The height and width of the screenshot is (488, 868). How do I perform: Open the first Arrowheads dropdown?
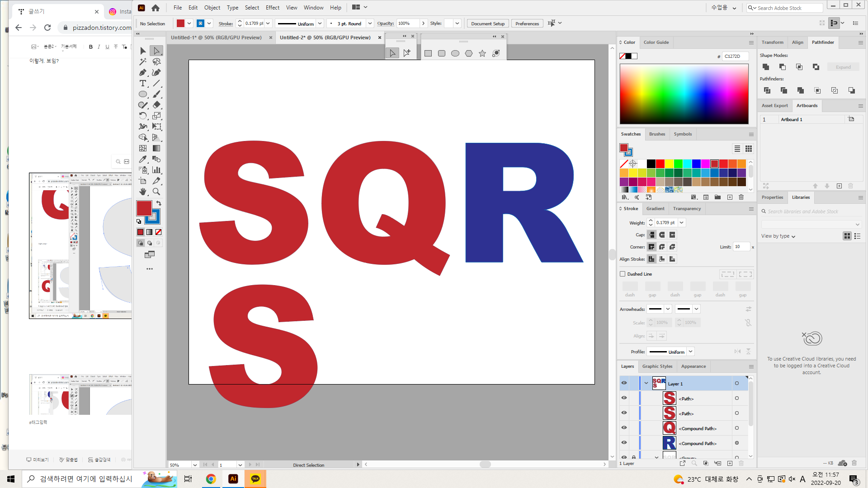click(x=668, y=309)
